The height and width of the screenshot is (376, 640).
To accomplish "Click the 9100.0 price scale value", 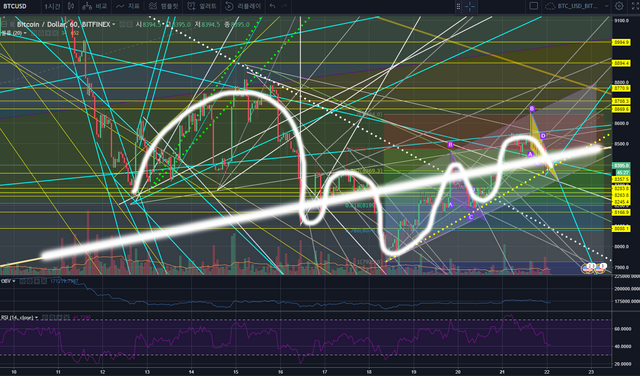I will [621, 21].
